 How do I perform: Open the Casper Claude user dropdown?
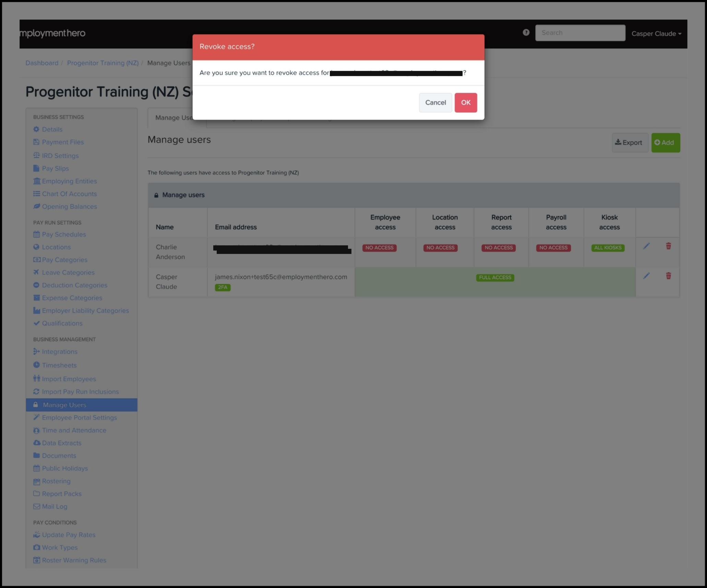pos(656,34)
